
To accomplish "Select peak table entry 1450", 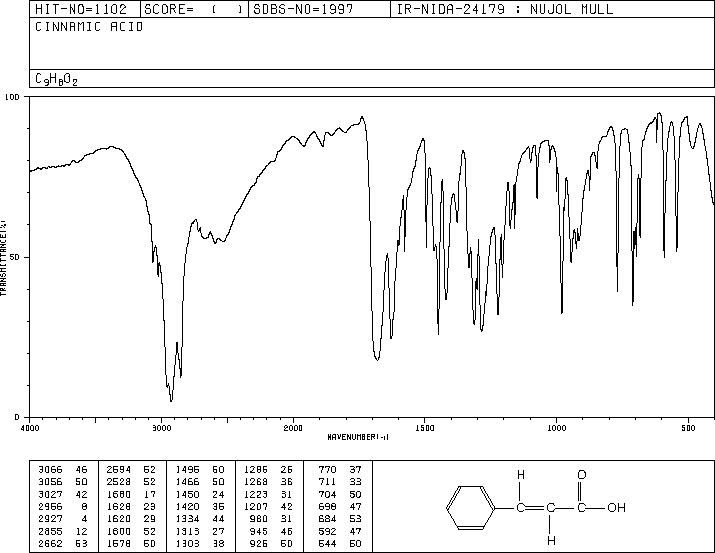I will 187,494.
